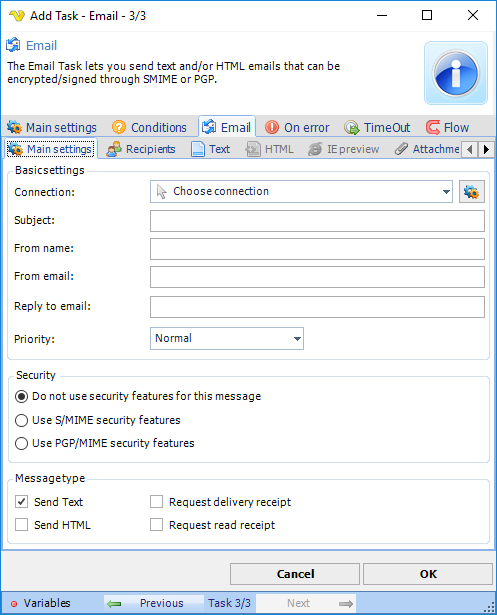The image size is (497, 615).
Task: Switch to the Text sub-tab
Action: click(x=211, y=149)
